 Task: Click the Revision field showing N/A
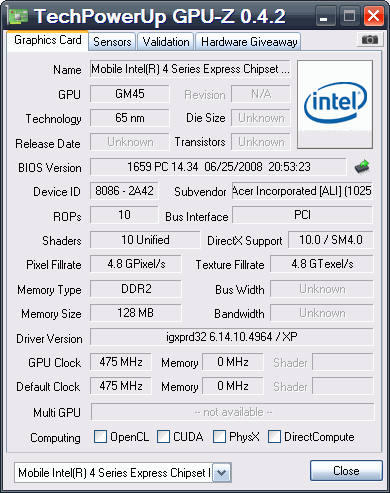[x=261, y=94]
